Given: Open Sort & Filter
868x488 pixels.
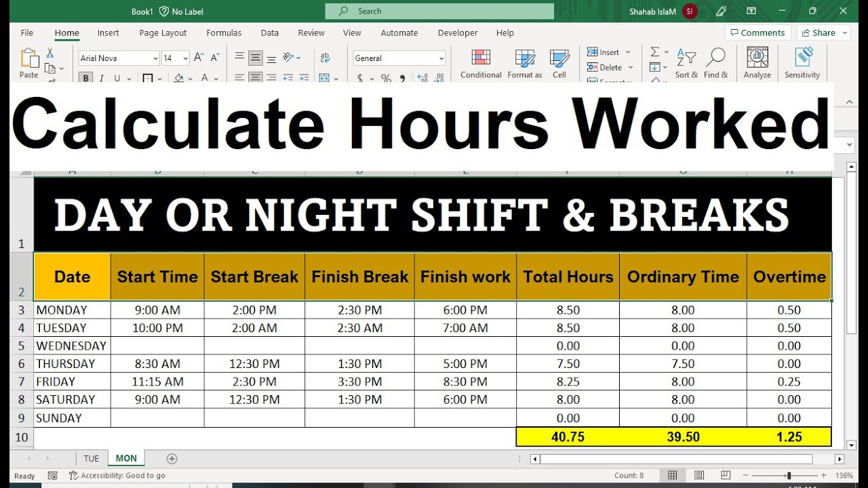Looking at the screenshot, I should pos(686,62).
